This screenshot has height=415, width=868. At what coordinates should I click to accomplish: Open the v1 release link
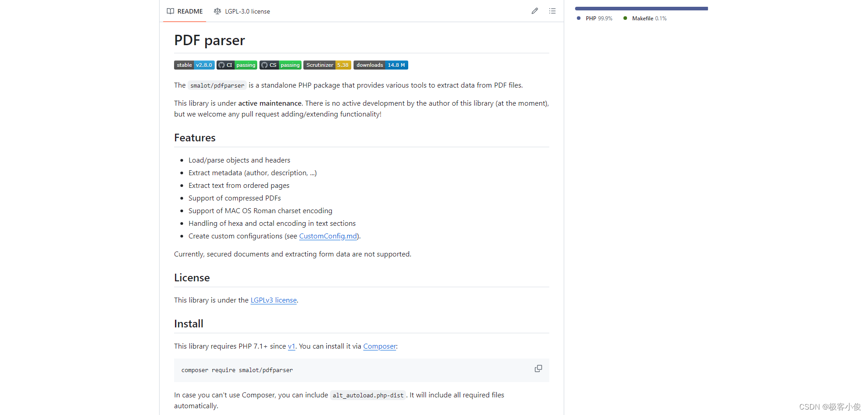292,346
